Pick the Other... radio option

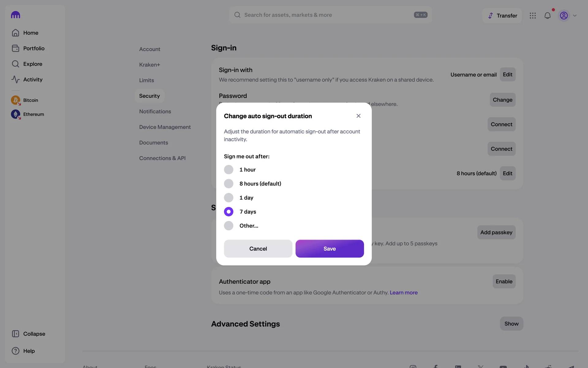pyautogui.click(x=228, y=226)
